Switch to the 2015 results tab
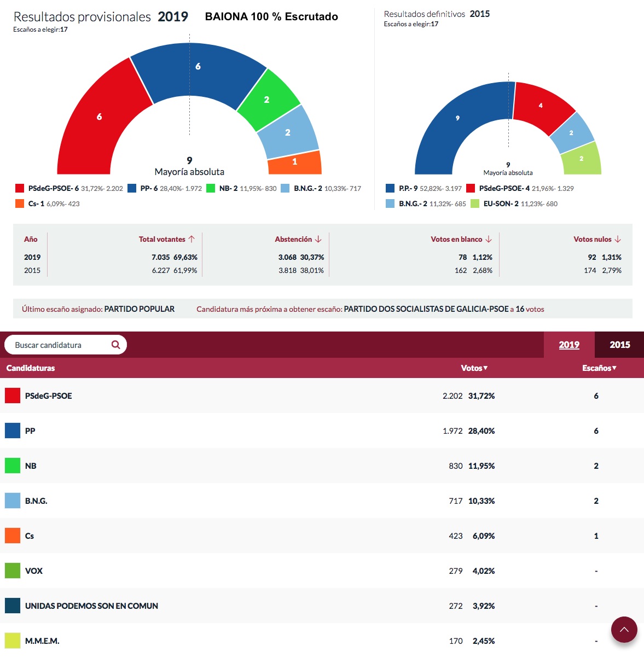644x657 pixels. 619,345
